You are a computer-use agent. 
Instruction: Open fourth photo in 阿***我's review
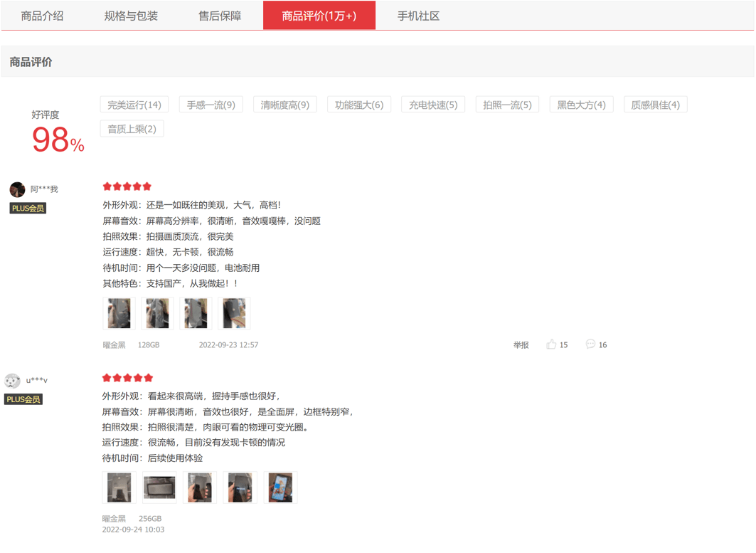(234, 313)
